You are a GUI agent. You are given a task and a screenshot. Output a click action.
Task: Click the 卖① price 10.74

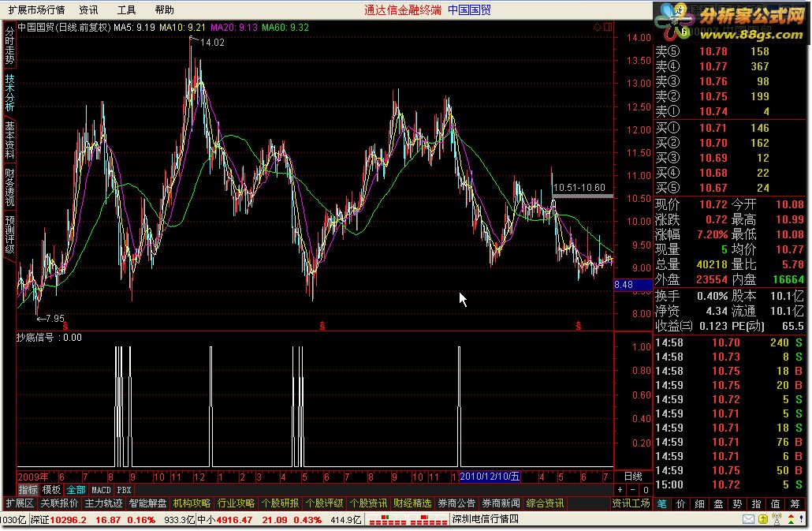pyautogui.click(x=713, y=111)
